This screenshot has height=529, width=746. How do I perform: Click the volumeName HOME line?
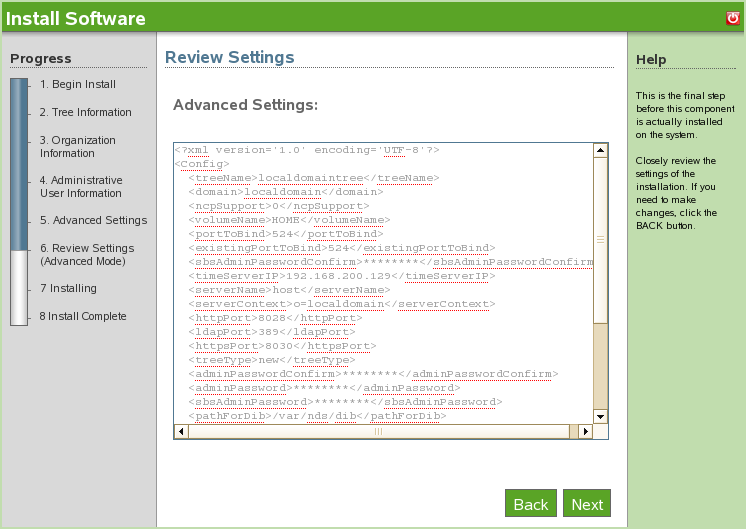(x=289, y=220)
